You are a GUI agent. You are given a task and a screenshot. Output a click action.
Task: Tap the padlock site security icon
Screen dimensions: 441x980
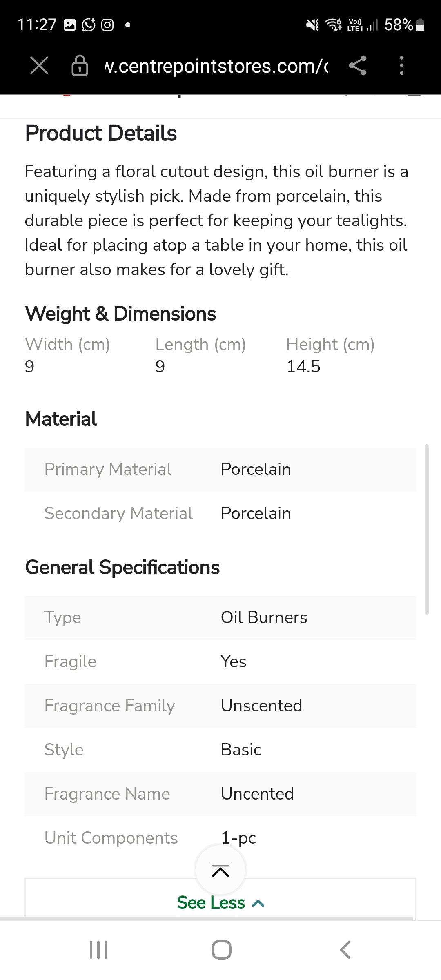point(80,65)
